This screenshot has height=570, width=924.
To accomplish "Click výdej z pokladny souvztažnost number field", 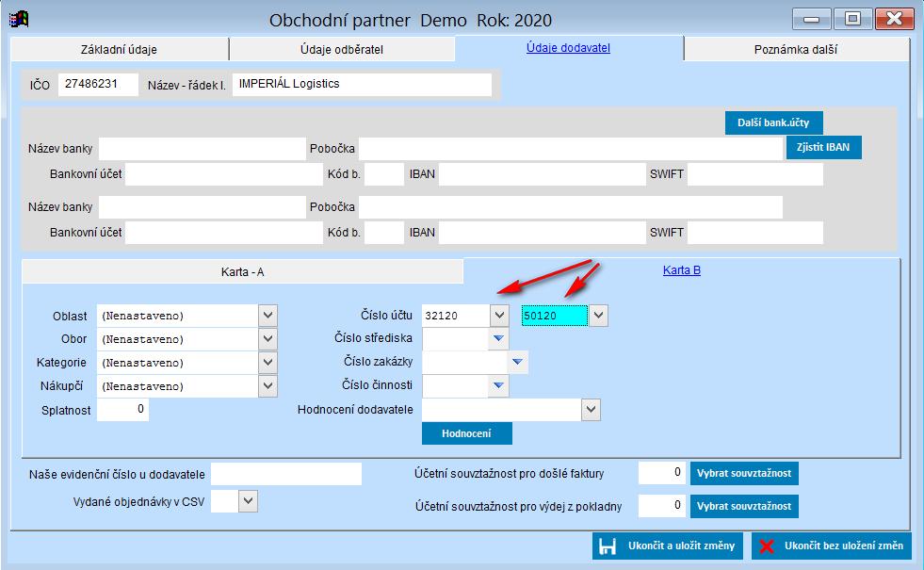I will [662, 506].
